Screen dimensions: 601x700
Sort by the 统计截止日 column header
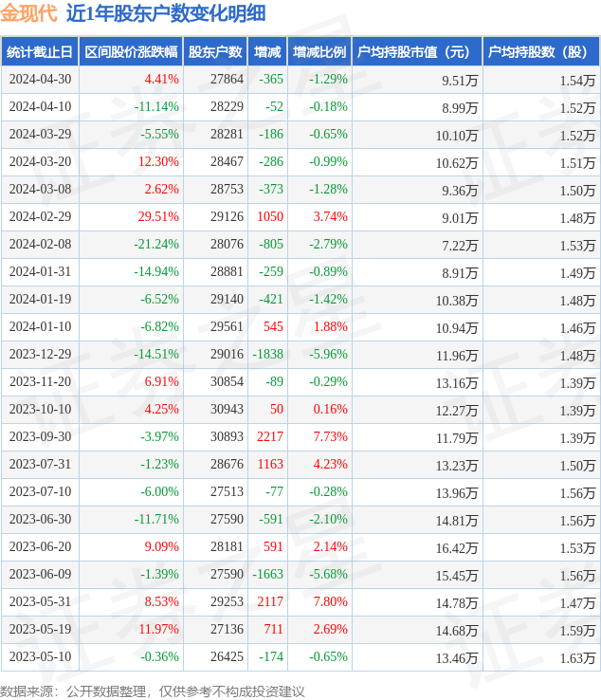click(x=39, y=52)
